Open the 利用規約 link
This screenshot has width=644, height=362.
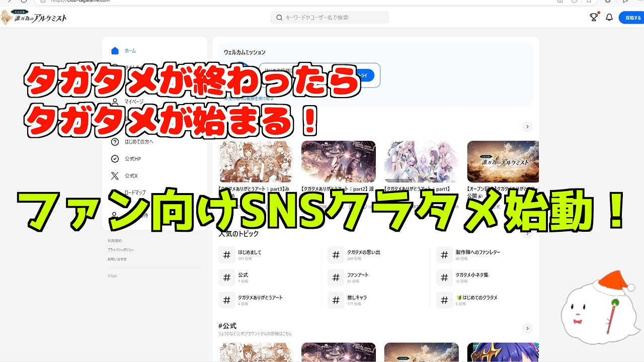114,241
